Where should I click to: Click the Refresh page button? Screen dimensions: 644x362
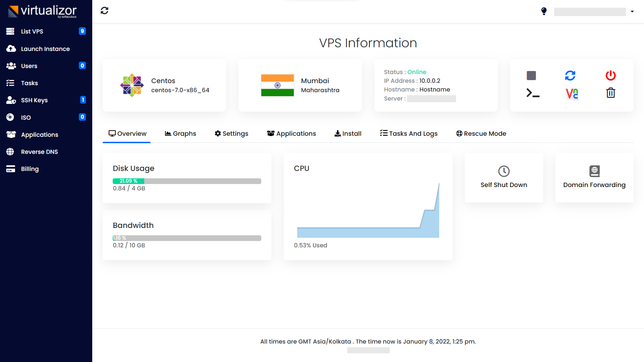point(104,11)
